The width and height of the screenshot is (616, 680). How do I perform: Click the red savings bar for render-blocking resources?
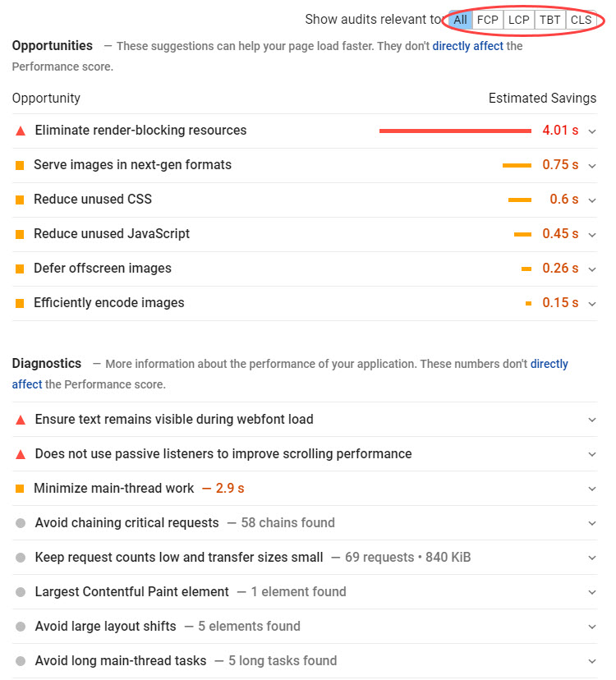(x=455, y=131)
